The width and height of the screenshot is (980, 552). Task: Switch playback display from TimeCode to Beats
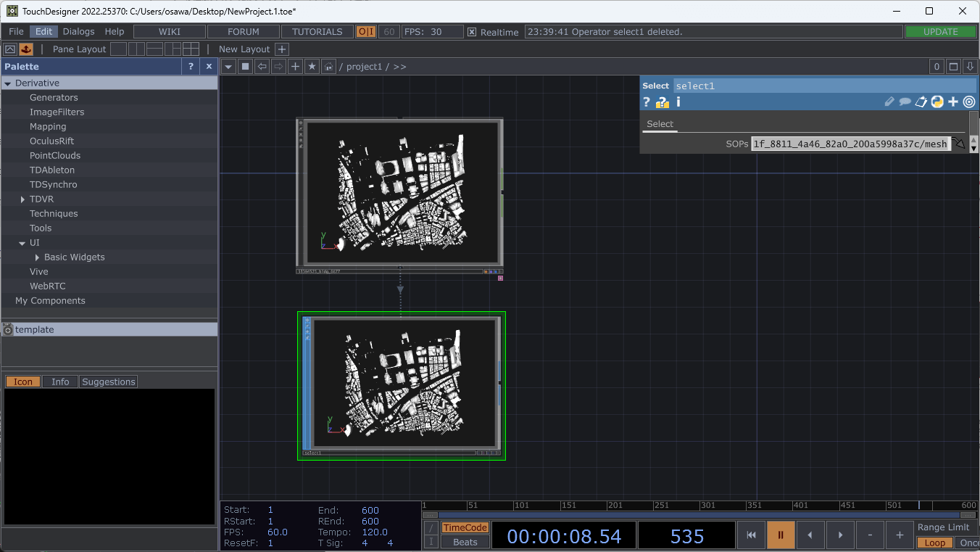click(x=465, y=542)
